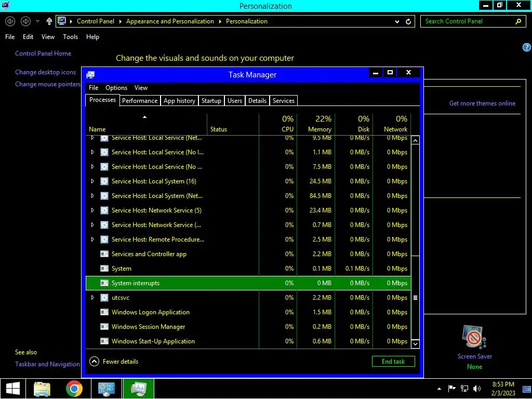Click the Task Manager title bar icon

coord(90,75)
